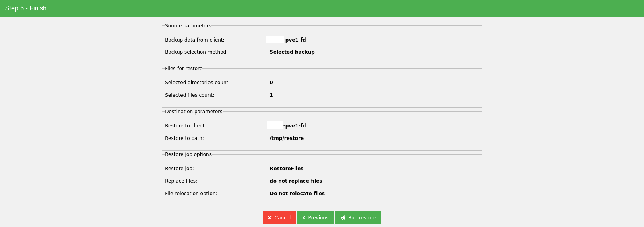
Task: Click the Destination parameters section legend
Action: tap(194, 112)
